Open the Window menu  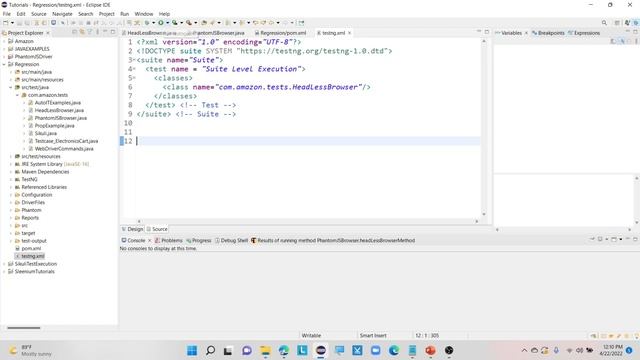pyautogui.click(x=144, y=14)
